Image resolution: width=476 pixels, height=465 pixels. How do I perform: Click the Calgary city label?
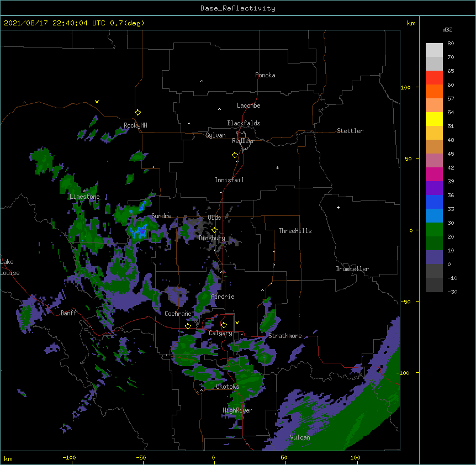pos(220,333)
